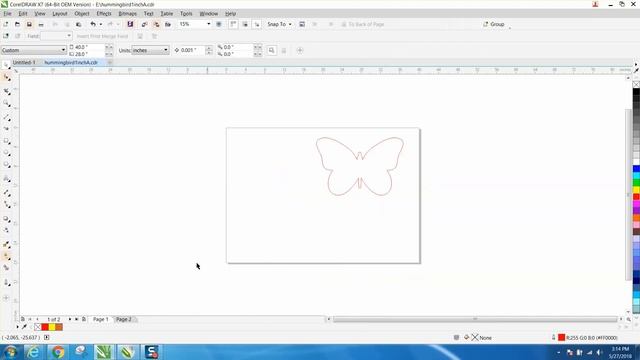The width and height of the screenshot is (640, 360).
Task: Open the Tools menu
Action: [186, 13]
